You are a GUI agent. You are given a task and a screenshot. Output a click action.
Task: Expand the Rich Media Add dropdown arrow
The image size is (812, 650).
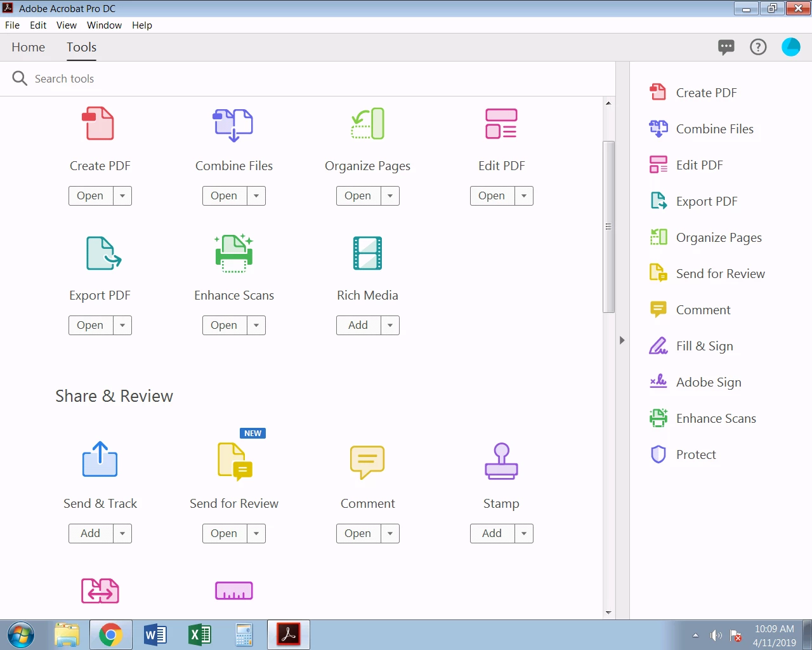(x=390, y=325)
